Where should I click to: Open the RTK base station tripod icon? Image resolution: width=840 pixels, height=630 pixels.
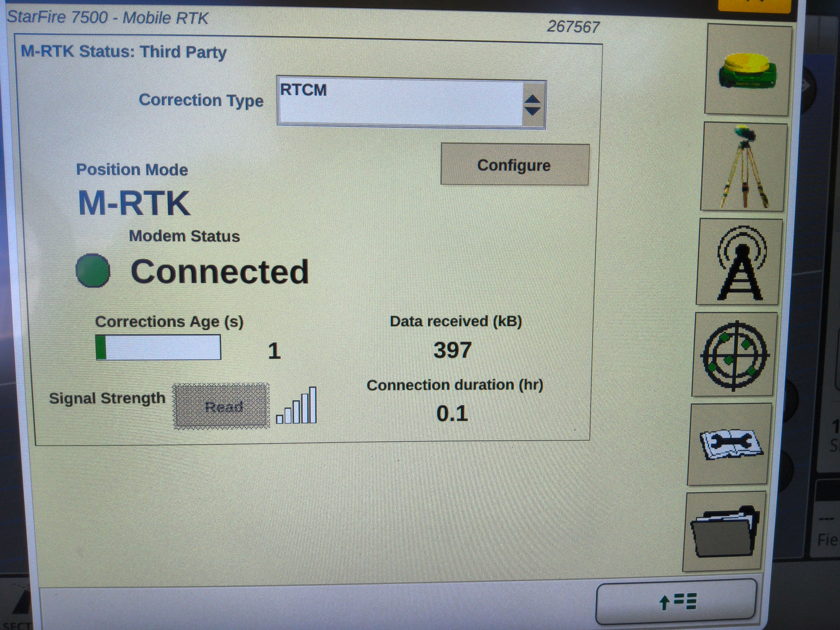(x=744, y=167)
